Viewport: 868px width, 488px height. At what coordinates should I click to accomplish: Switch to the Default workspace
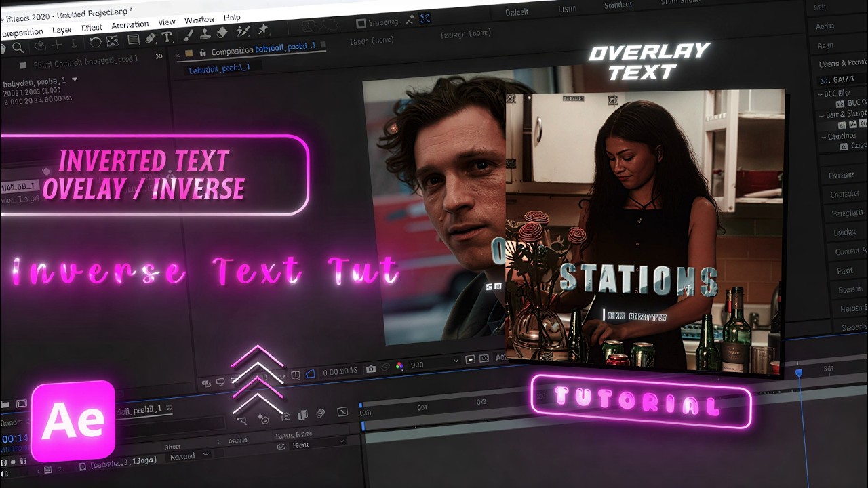tap(517, 12)
